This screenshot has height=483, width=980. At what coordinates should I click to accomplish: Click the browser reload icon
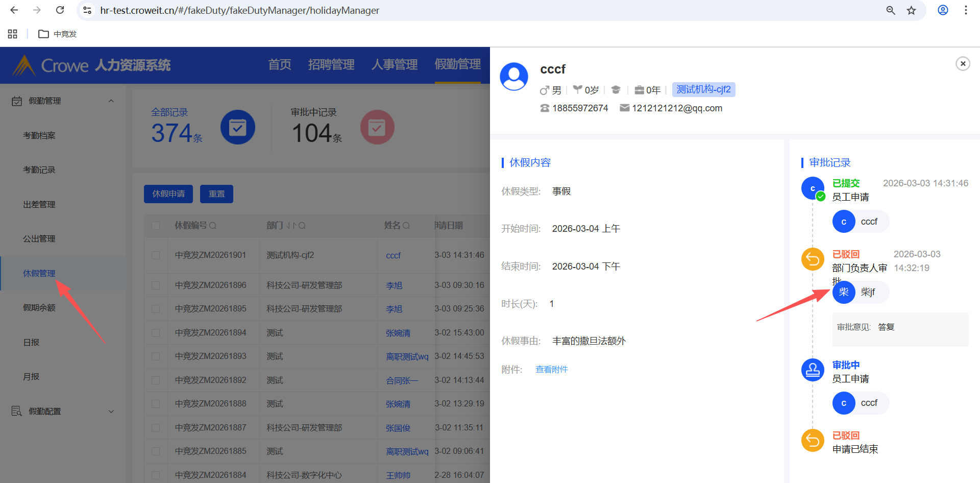(x=60, y=10)
